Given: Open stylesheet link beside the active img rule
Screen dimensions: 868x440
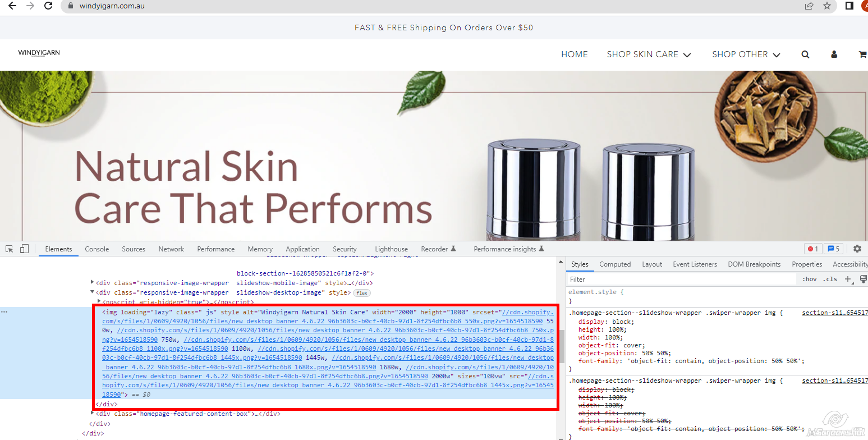Looking at the screenshot, I should click(835, 313).
